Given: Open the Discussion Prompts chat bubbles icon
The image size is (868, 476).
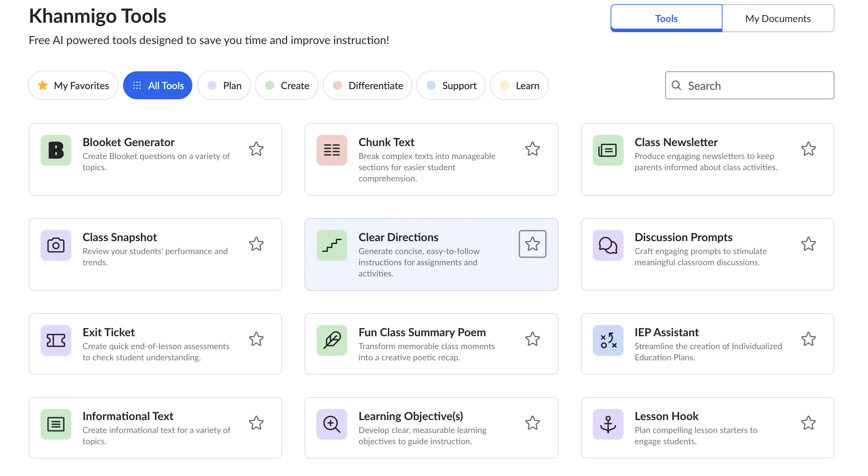Looking at the screenshot, I should (608, 245).
